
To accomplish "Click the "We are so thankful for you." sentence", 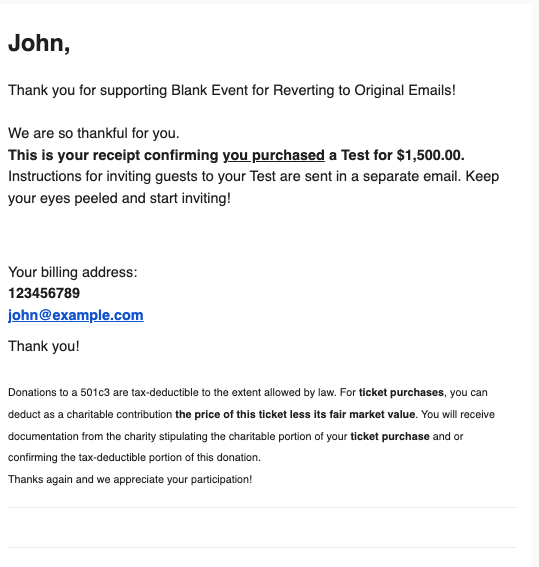I will pyautogui.click(x=94, y=133).
